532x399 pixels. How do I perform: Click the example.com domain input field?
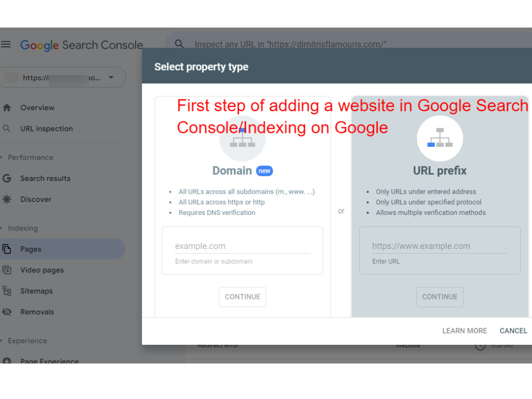(x=243, y=246)
